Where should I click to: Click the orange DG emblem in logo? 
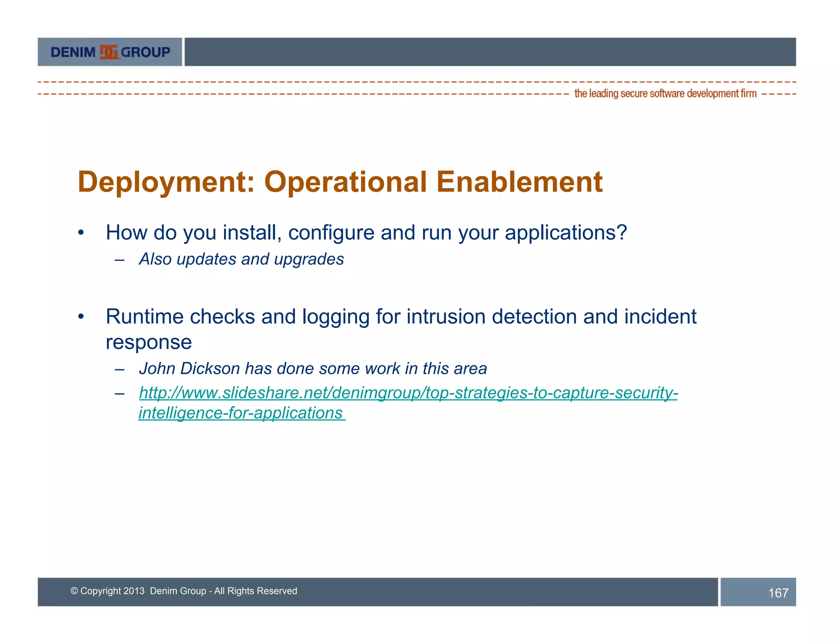[109, 52]
